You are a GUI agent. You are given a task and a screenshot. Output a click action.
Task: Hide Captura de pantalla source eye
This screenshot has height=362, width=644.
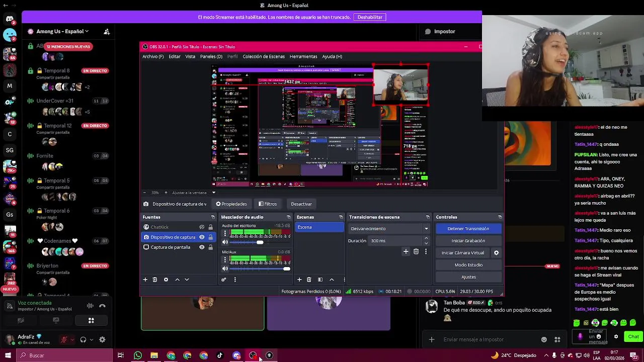point(202,247)
